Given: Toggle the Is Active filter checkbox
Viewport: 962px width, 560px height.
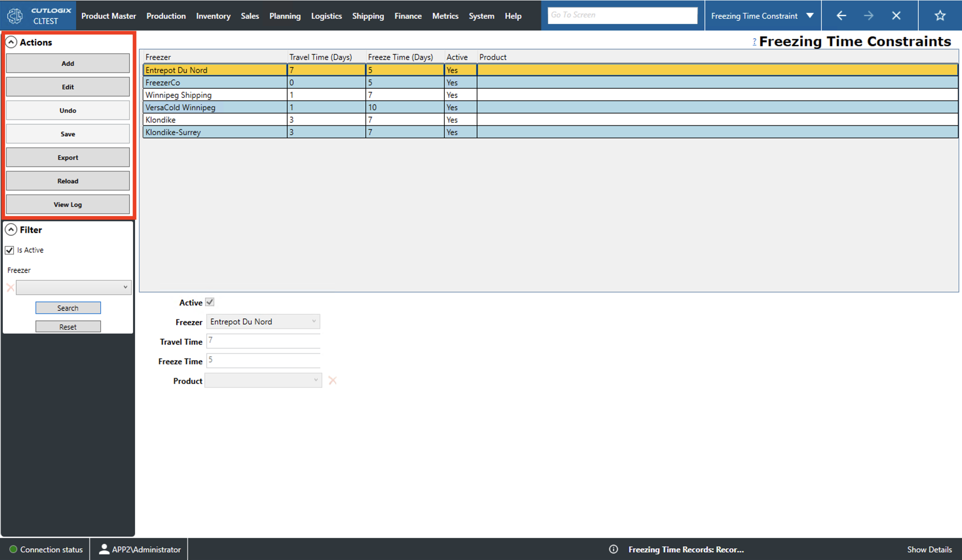Looking at the screenshot, I should [x=9, y=250].
